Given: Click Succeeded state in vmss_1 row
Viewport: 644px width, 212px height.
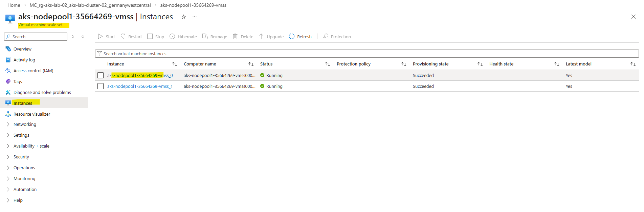Looking at the screenshot, I should point(423,86).
